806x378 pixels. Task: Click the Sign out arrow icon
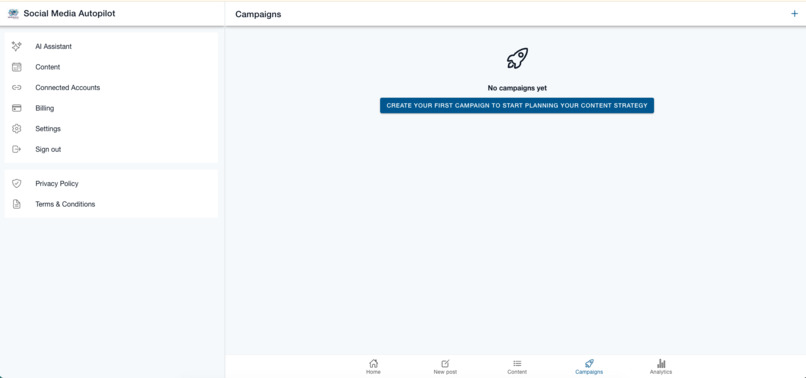[16, 149]
